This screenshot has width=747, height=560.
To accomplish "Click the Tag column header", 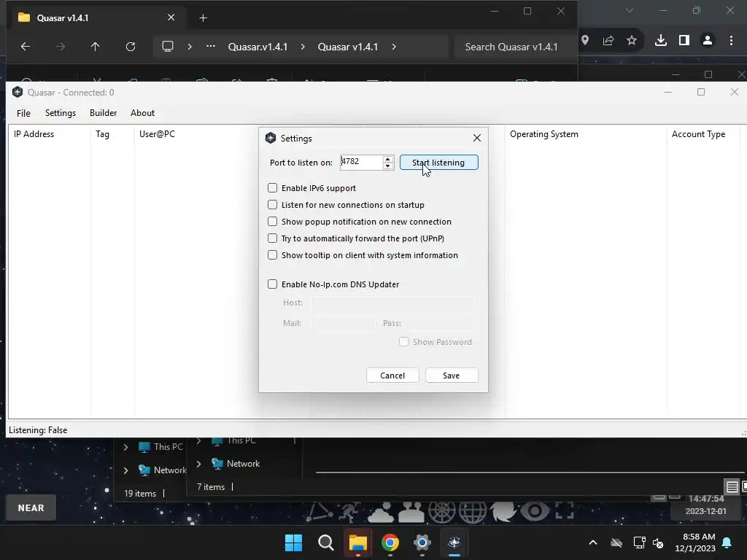I will click(112, 134).
